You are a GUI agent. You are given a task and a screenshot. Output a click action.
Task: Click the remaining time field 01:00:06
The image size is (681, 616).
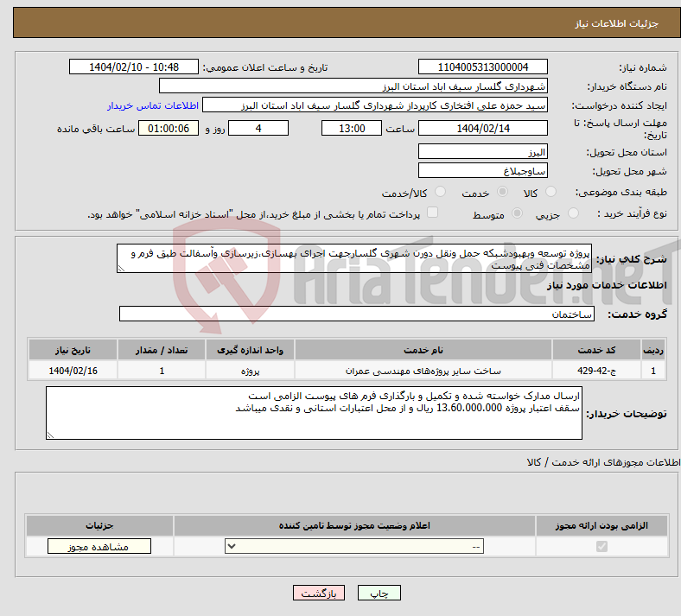169,128
